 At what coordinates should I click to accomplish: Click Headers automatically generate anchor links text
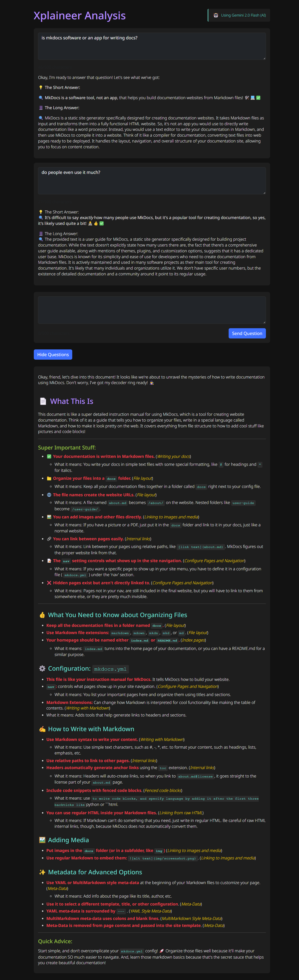tap(93, 768)
